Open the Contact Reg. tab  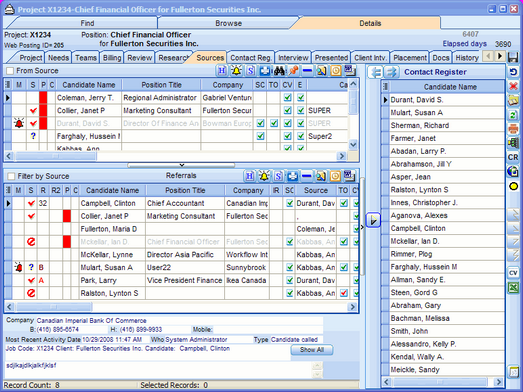click(x=251, y=58)
